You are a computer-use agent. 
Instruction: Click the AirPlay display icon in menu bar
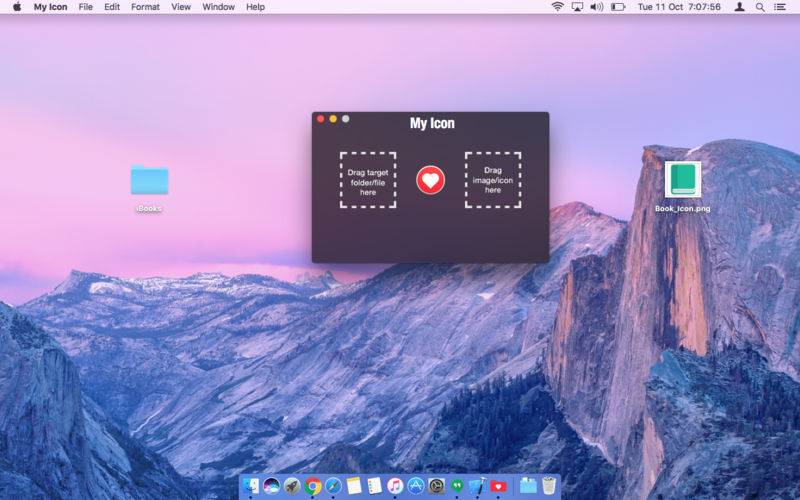(577, 7)
